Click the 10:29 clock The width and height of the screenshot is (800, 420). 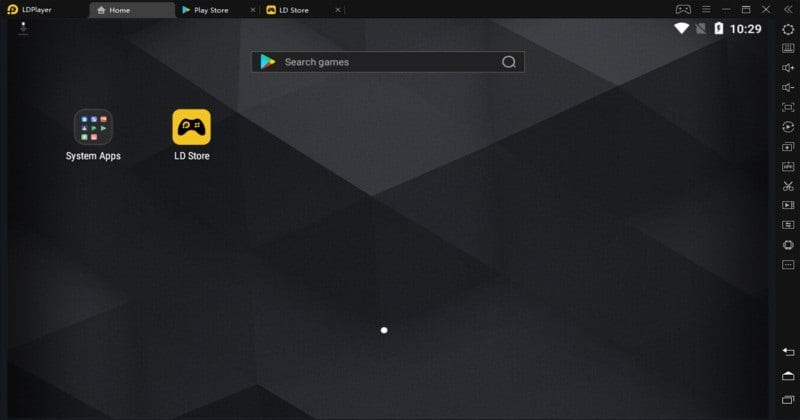[x=745, y=29]
